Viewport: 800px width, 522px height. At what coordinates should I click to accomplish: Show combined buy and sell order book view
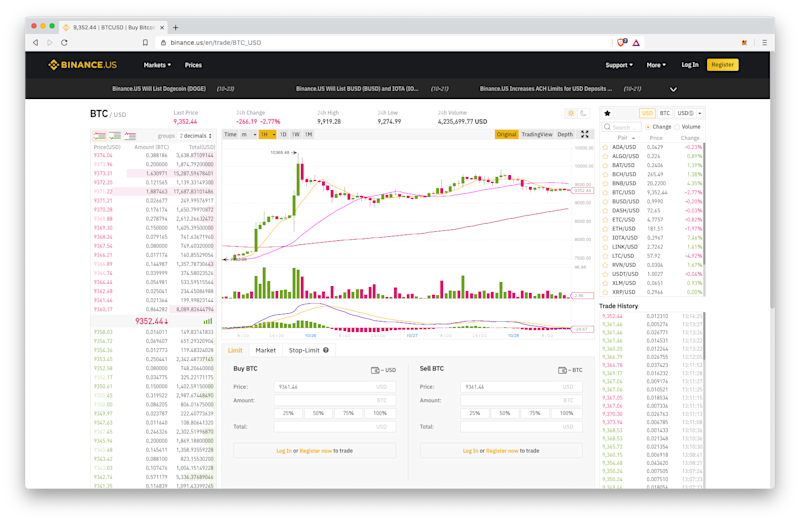[99, 136]
